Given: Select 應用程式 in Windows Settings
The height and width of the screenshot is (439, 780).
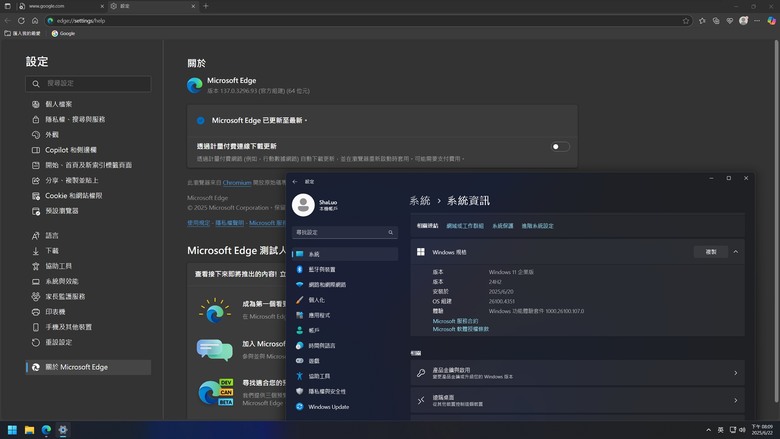Looking at the screenshot, I should 345,315.
